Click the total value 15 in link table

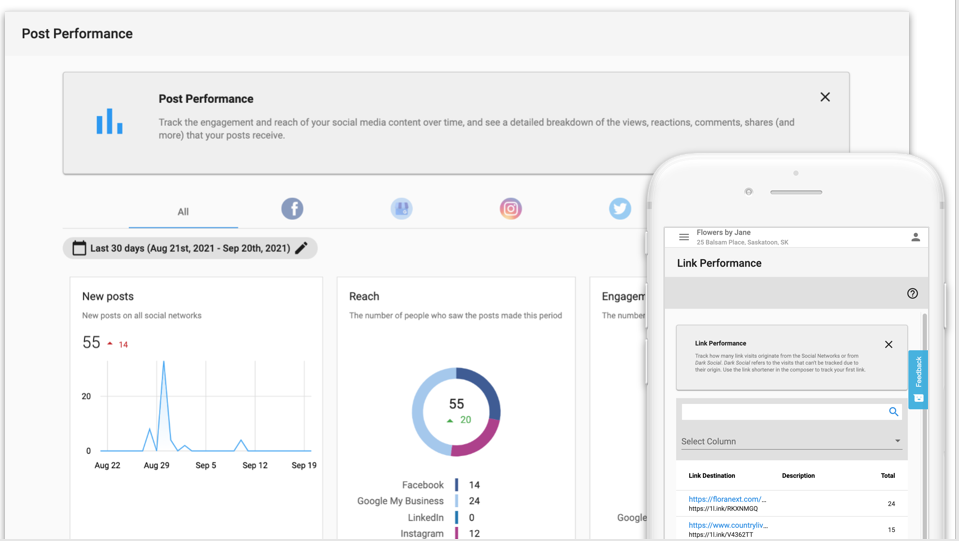pyautogui.click(x=891, y=530)
